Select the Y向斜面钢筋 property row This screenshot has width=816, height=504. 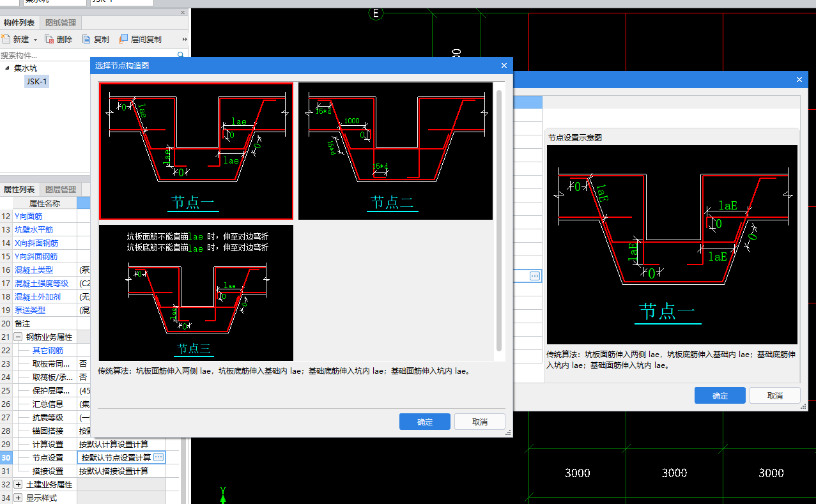(x=45, y=256)
